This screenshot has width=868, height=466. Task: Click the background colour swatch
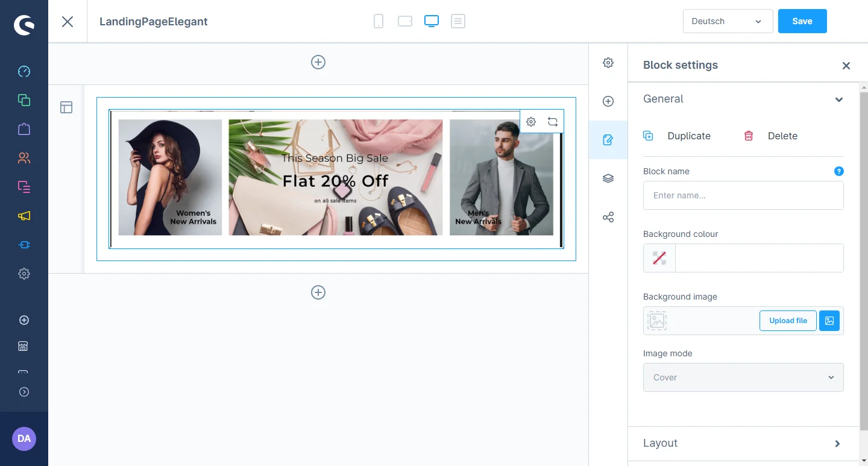pyautogui.click(x=659, y=258)
